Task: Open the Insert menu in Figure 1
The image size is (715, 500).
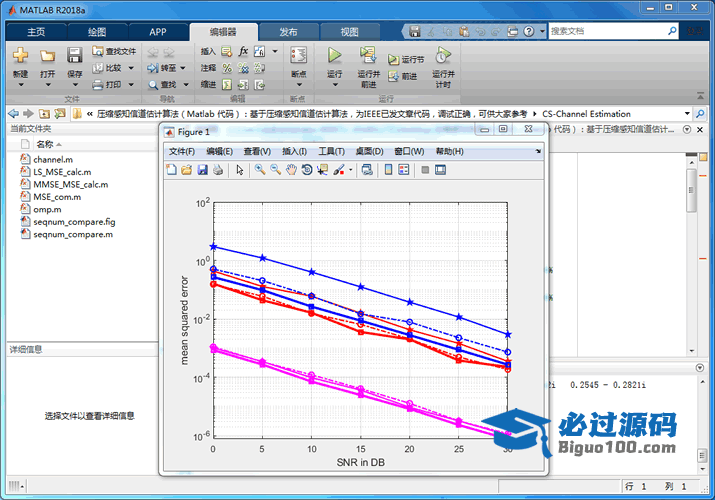Action: tap(294, 151)
